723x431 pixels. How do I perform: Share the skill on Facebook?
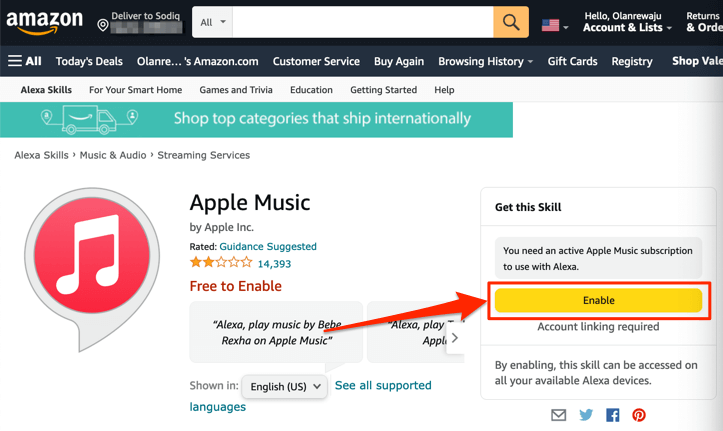point(612,415)
